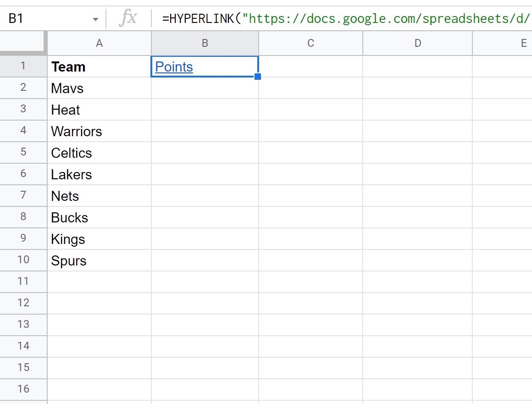Select empty cell C1 next to Points
532x404 pixels.
tap(310, 66)
